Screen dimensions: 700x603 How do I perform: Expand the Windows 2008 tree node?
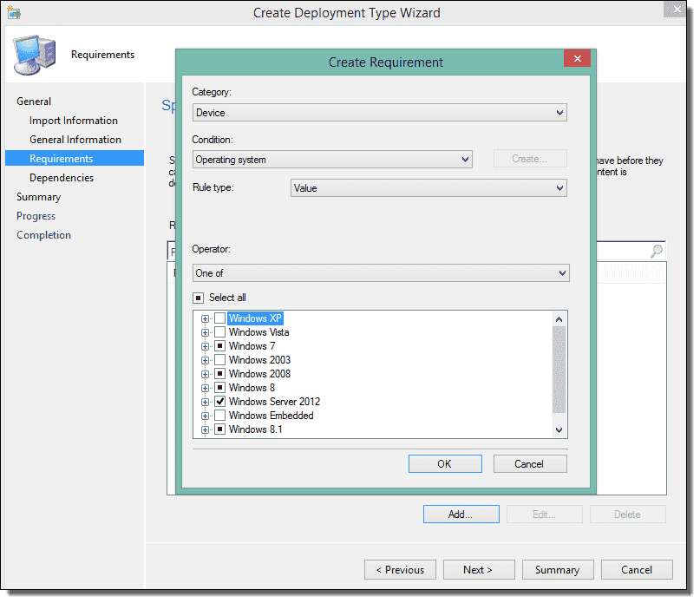(x=206, y=373)
